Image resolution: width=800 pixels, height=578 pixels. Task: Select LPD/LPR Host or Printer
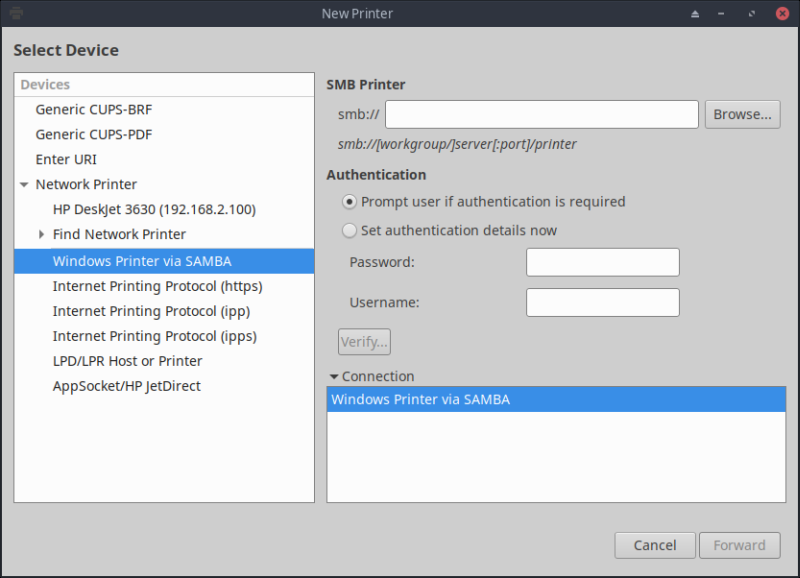point(127,361)
